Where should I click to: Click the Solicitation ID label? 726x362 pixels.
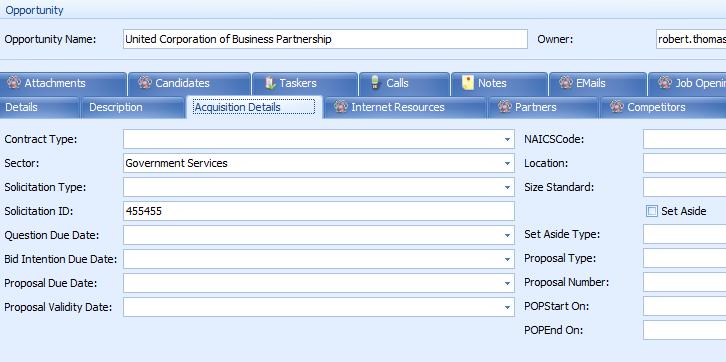pos(39,212)
